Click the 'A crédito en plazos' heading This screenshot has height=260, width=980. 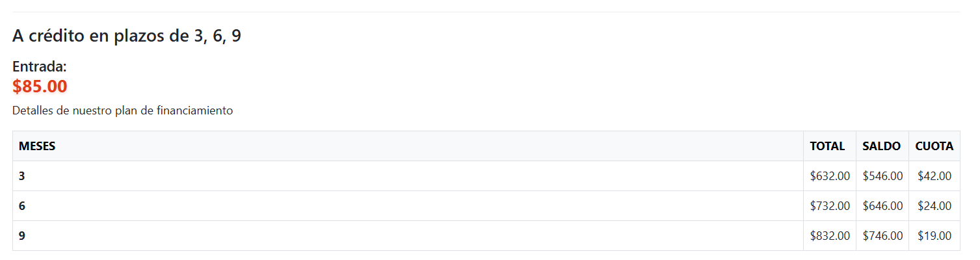click(x=127, y=36)
